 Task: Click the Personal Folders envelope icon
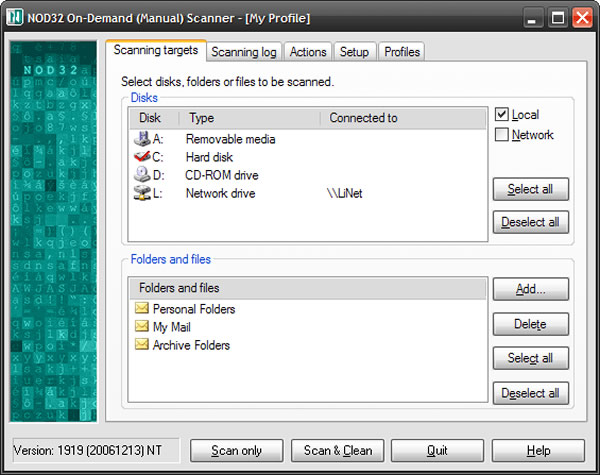[142, 308]
